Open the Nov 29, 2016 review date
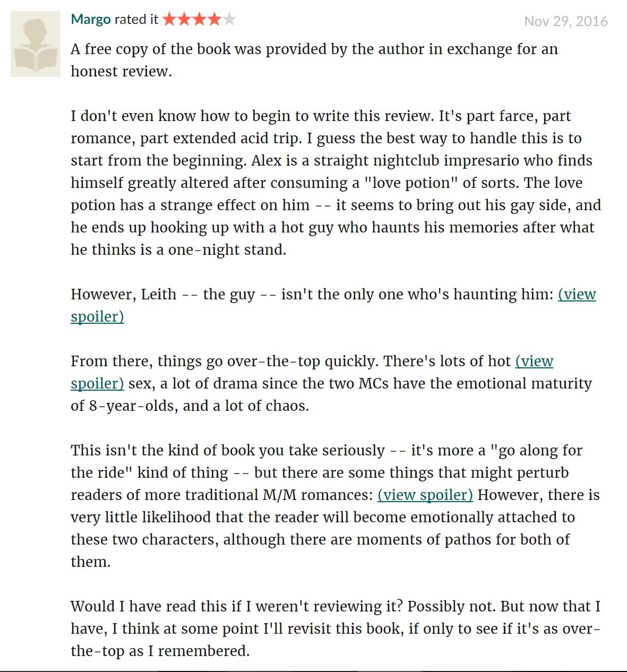Viewport: 627px width, 672px height. [566, 21]
